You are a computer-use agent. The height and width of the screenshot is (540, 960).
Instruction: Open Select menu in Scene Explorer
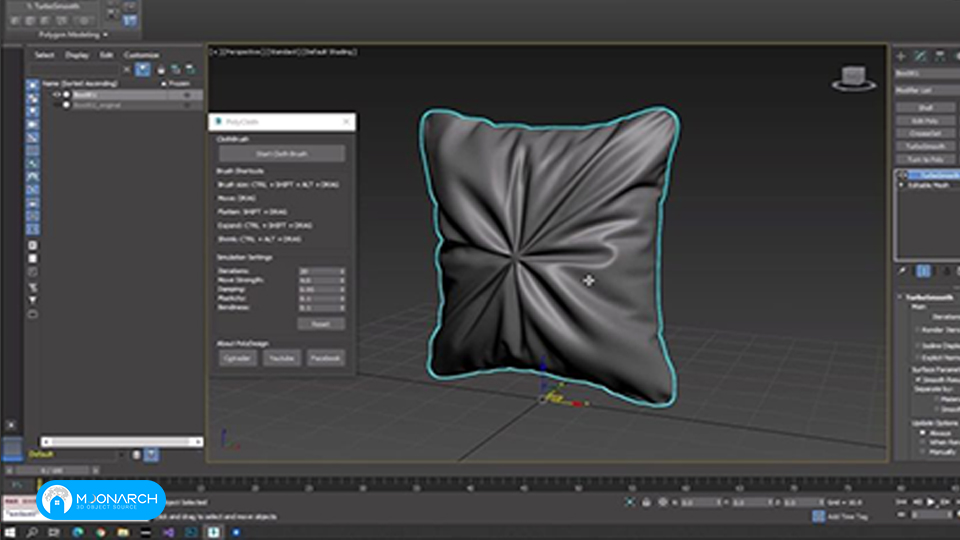point(44,55)
